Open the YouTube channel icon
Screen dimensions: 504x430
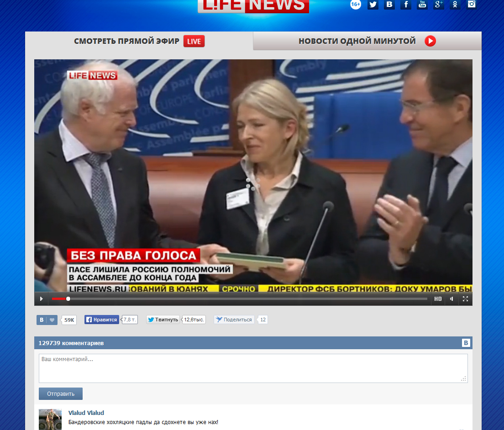[x=422, y=5]
